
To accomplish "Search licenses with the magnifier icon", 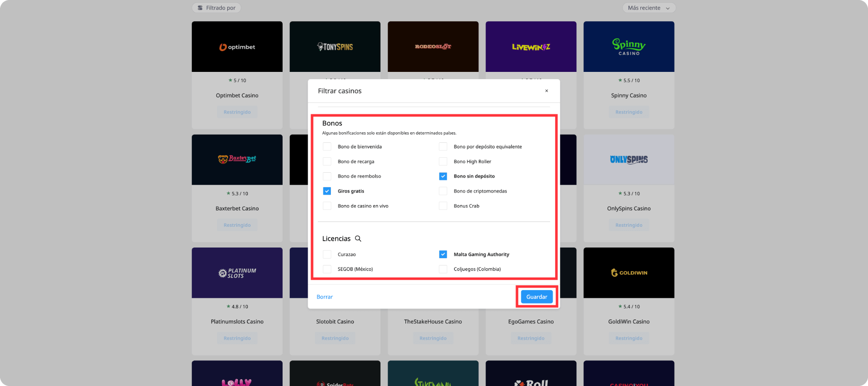I will [x=358, y=239].
